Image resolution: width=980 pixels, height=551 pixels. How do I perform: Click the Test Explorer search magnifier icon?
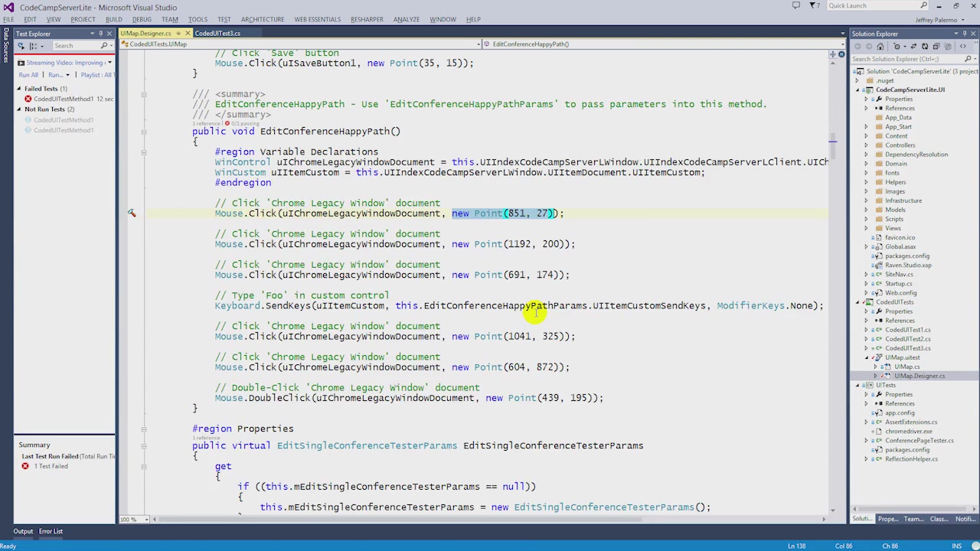click(104, 46)
